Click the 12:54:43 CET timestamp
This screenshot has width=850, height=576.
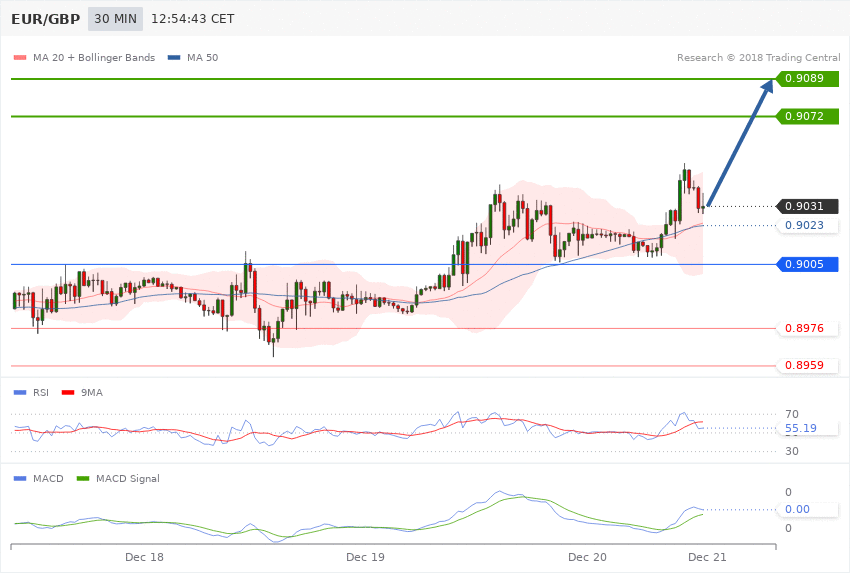pos(192,19)
